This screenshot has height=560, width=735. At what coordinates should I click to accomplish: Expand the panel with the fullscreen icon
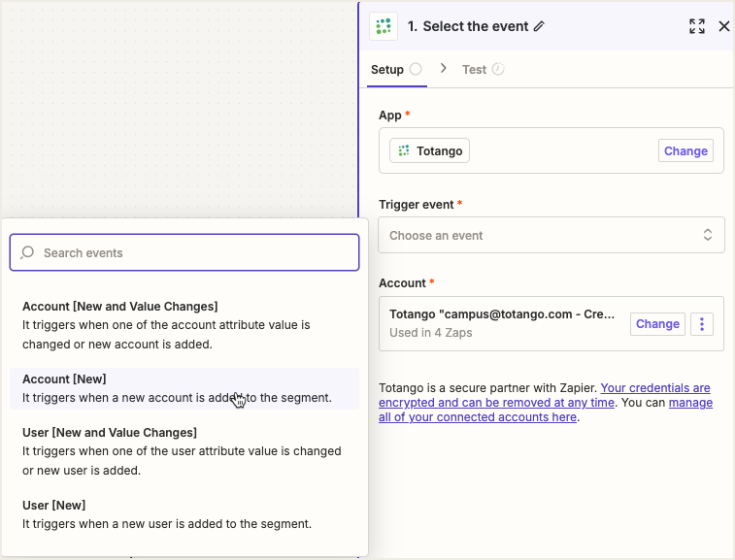(697, 26)
